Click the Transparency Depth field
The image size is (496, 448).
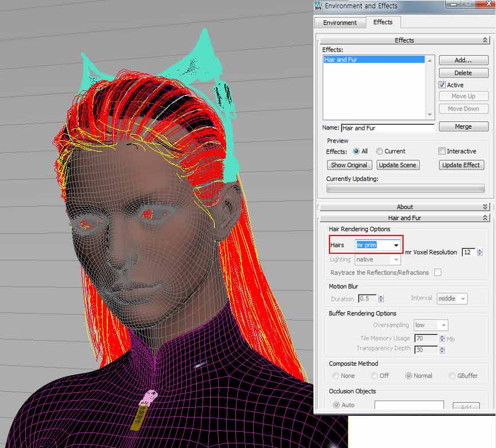[x=426, y=350]
